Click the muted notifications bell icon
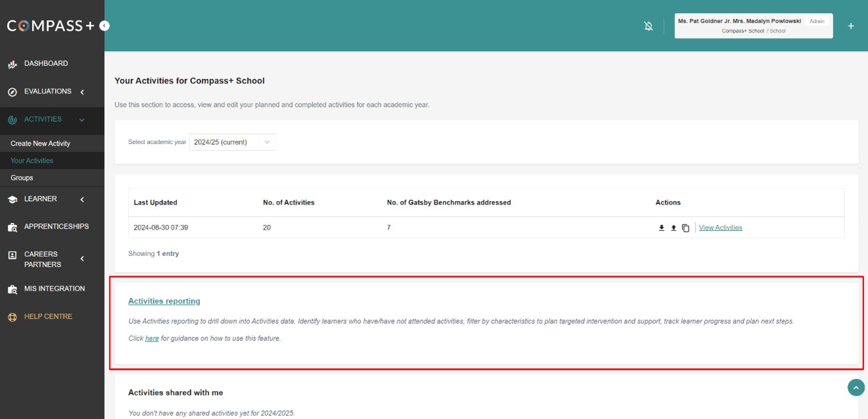 pyautogui.click(x=648, y=26)
